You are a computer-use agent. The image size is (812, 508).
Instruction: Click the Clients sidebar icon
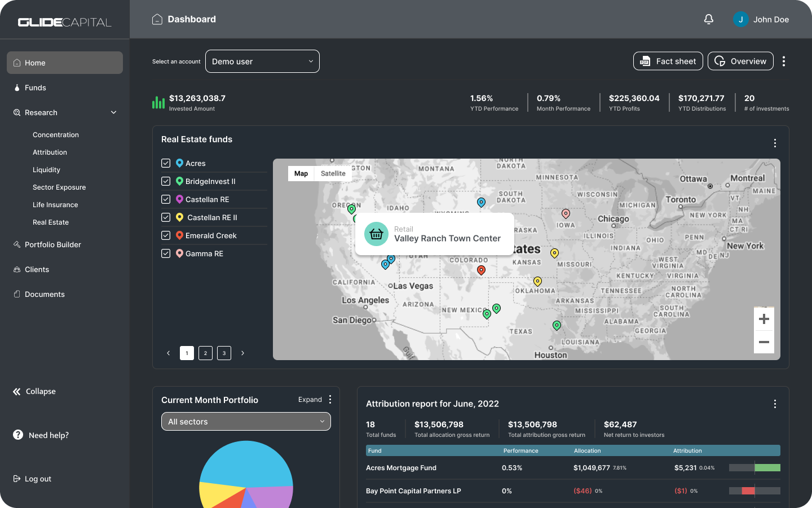tap(17, 269)
